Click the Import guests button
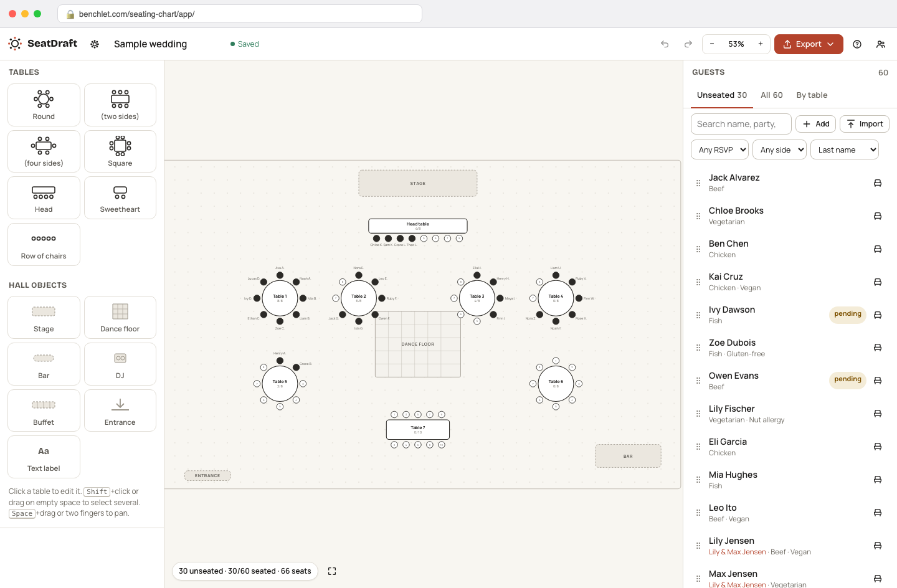The image size is (897, 588). pyautogui.click(x=865, y=124)
